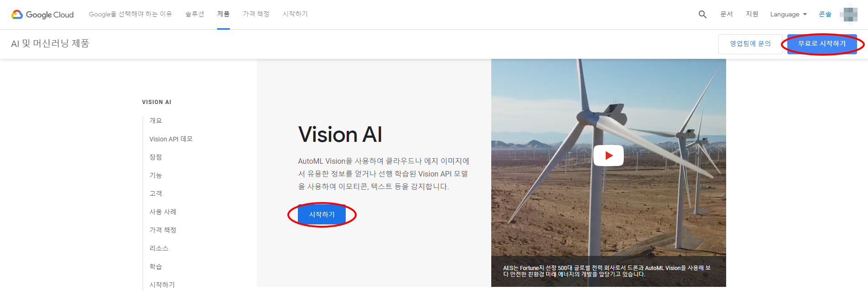Viewport: 868px width, 291px height.
Task: Open the user account avatar
Action: pyautogui.click(x=848, y=14)
